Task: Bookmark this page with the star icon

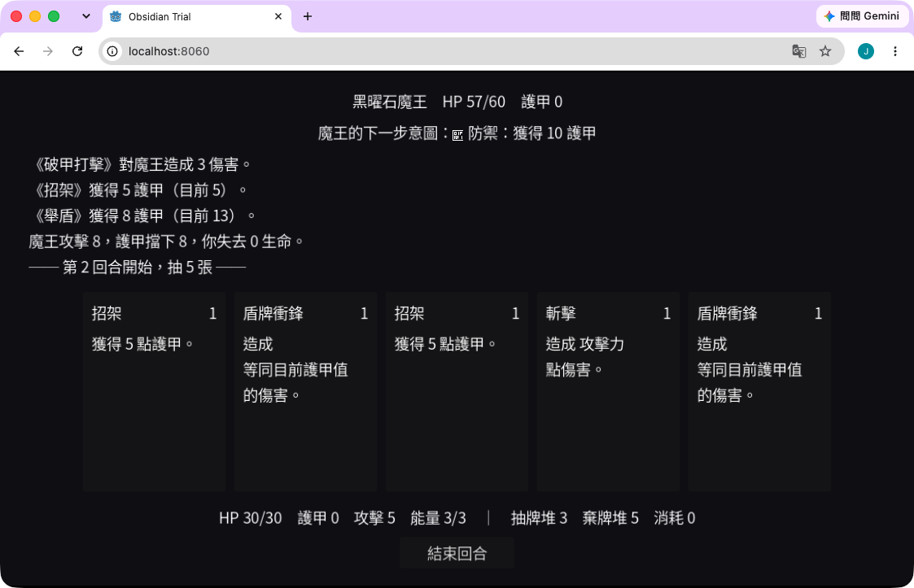Action: point(824,51)
